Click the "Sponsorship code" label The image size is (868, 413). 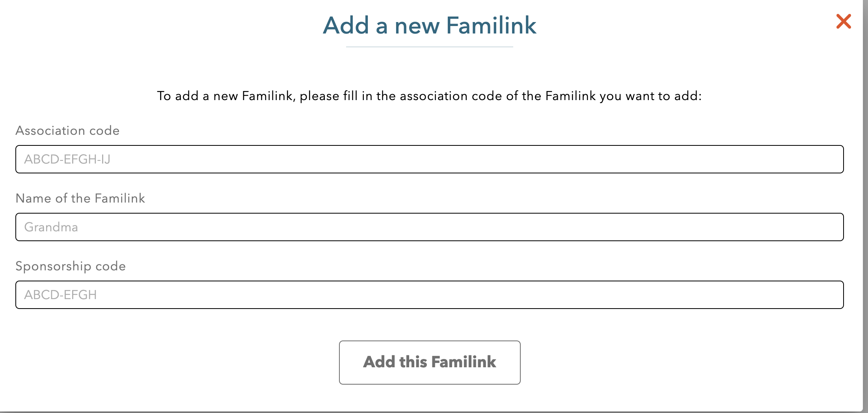tap(71, 266)
